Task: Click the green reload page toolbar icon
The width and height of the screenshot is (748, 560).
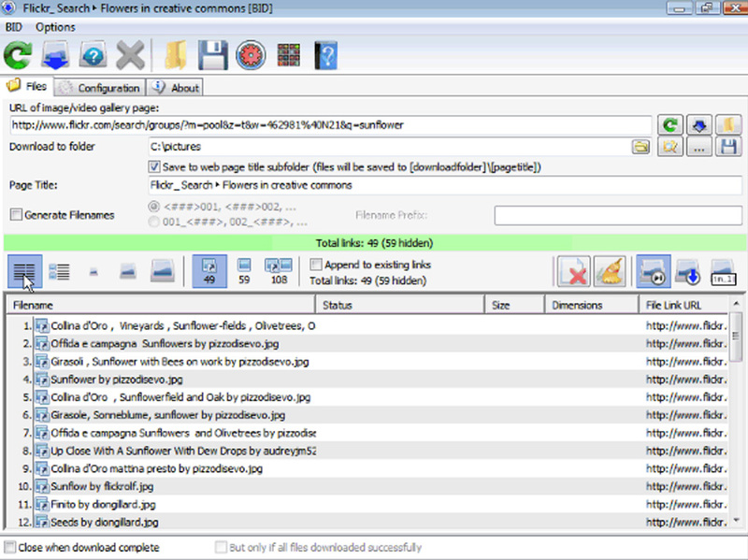Action: tap(18, 55)
